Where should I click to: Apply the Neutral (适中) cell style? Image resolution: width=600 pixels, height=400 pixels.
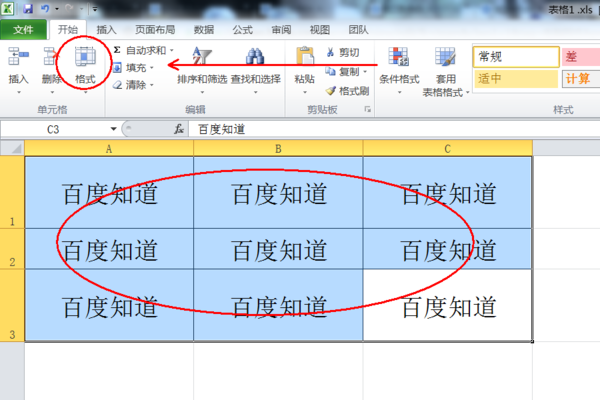(516, 79)
